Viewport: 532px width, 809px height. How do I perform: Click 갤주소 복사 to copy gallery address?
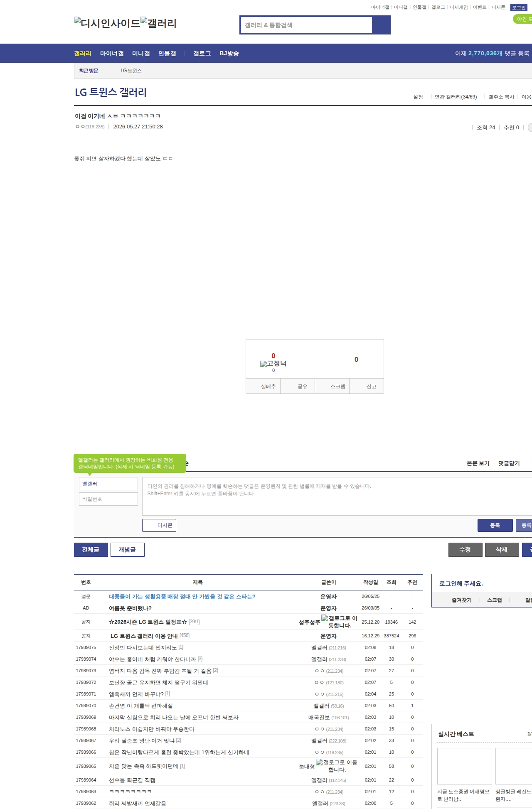(501, 97)
